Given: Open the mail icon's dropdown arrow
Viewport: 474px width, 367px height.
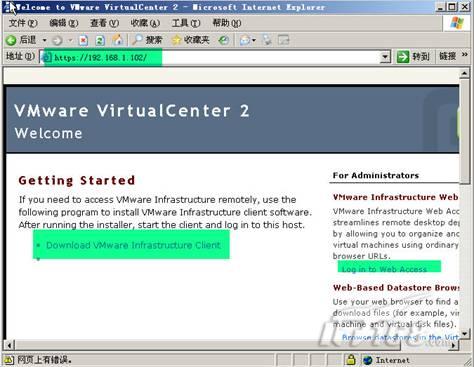Looking at the screenshot, I should (x=254, y=40).
